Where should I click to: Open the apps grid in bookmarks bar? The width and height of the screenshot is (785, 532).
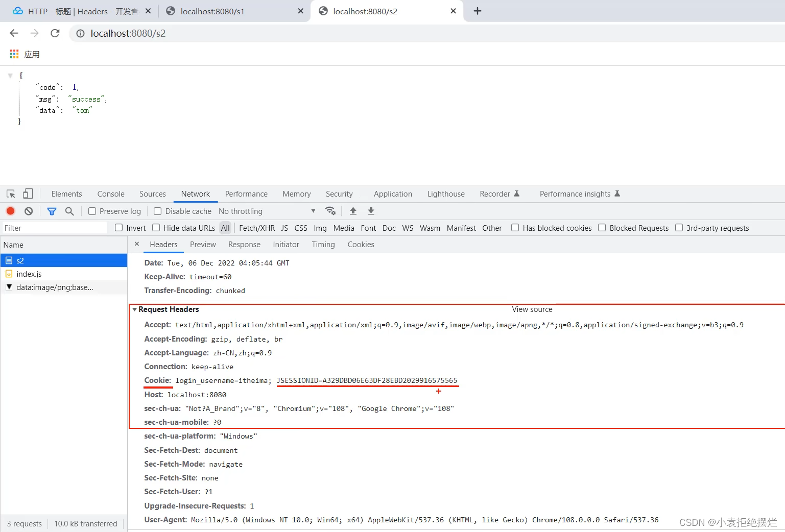(14, 54)
